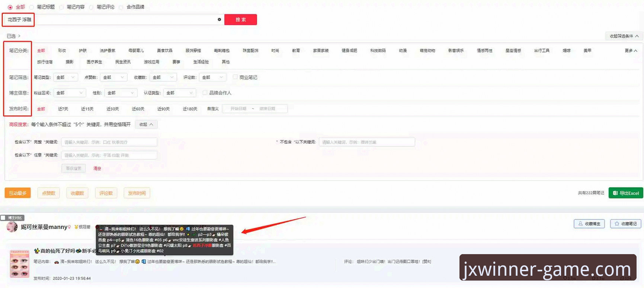Viewport: 644px width, 288px height.
Task: Click the 结束日期 date field
Action: tap(267, 109)
